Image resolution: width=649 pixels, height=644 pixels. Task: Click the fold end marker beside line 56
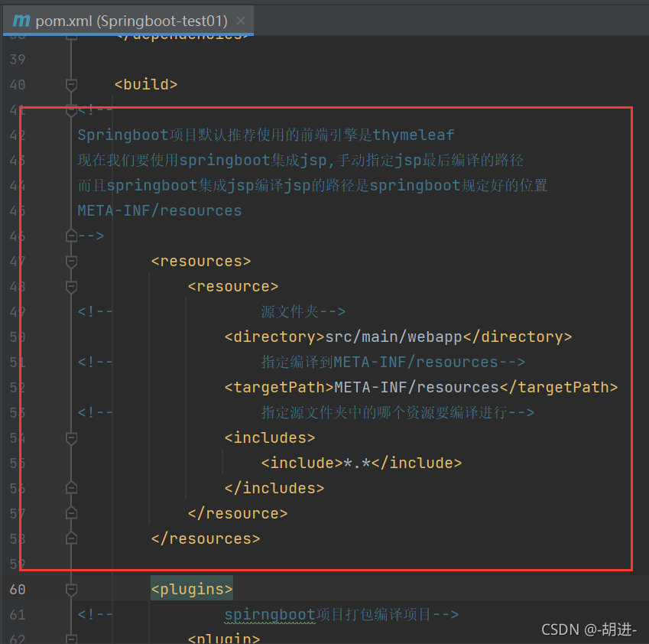coord(70,487)
